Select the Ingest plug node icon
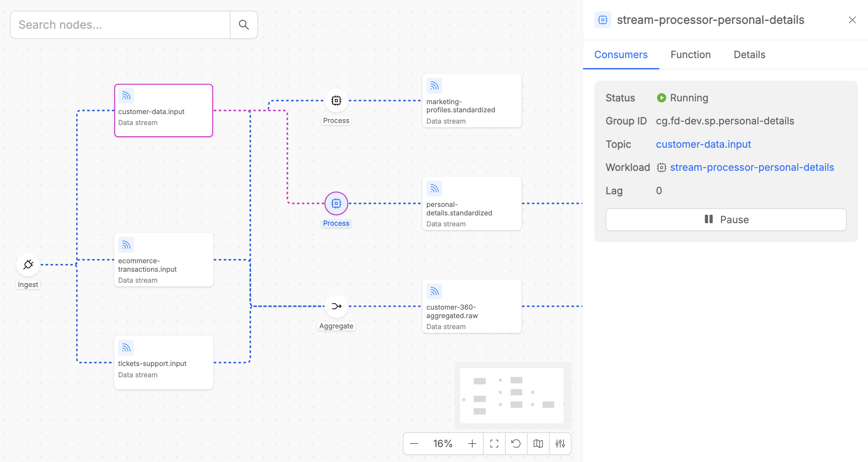 [28, 265]
